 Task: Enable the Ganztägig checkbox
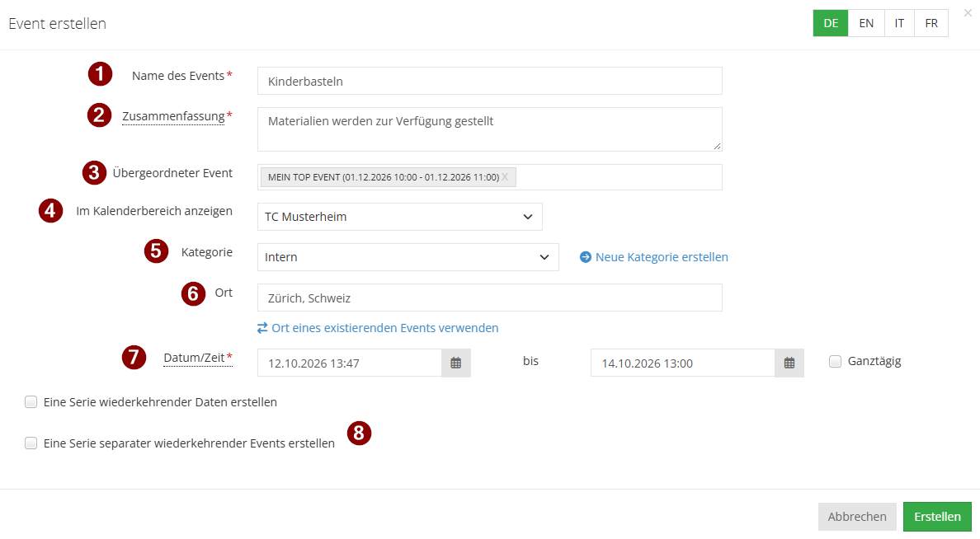coord(835,362)
